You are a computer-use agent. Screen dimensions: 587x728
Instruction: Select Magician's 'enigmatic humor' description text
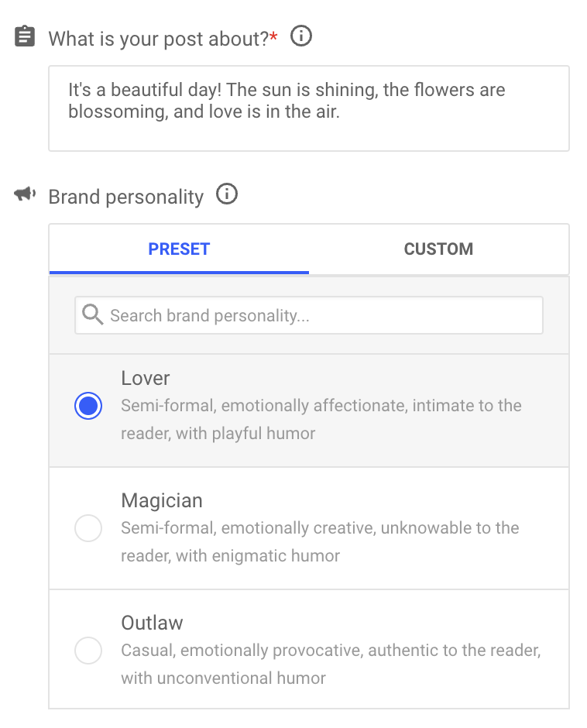[x=276, y=556]
